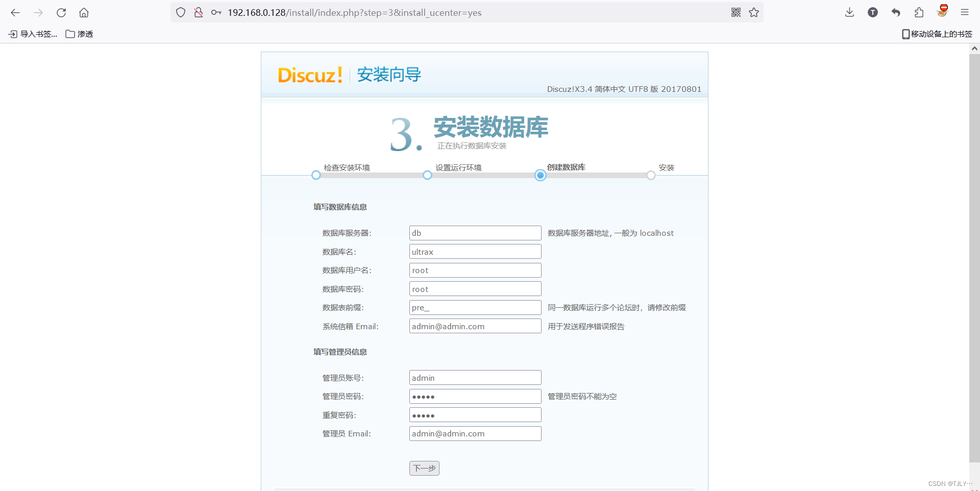Click the 数据表前缀 field with pre_
The height and width of the screenshot is (491, 980).
(x=475, y=308)
